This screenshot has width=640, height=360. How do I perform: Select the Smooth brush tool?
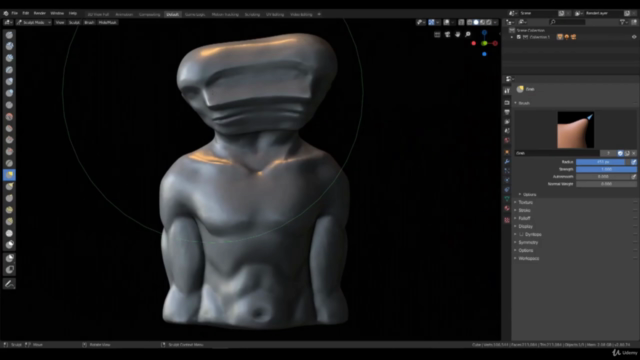(9, 117)
